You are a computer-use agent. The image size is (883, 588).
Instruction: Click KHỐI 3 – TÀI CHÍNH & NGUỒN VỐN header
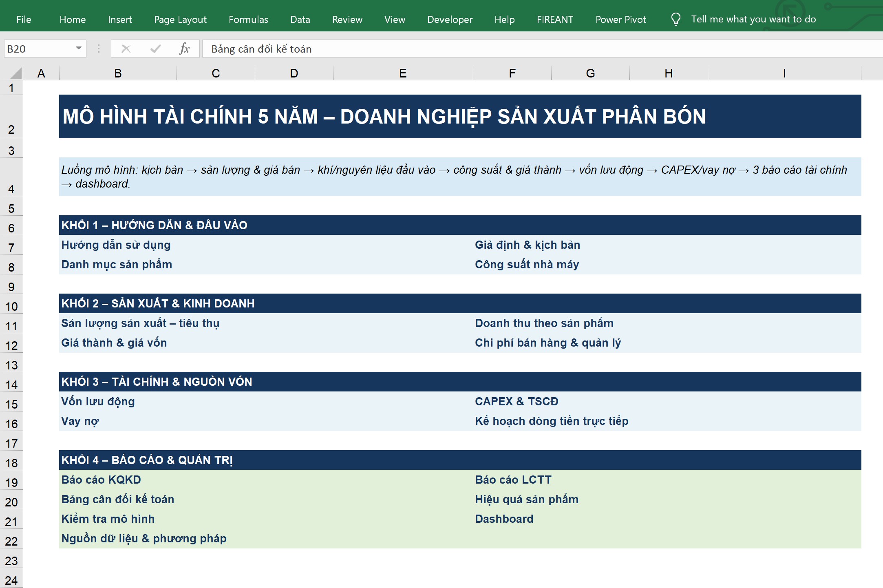click(460, 382)
